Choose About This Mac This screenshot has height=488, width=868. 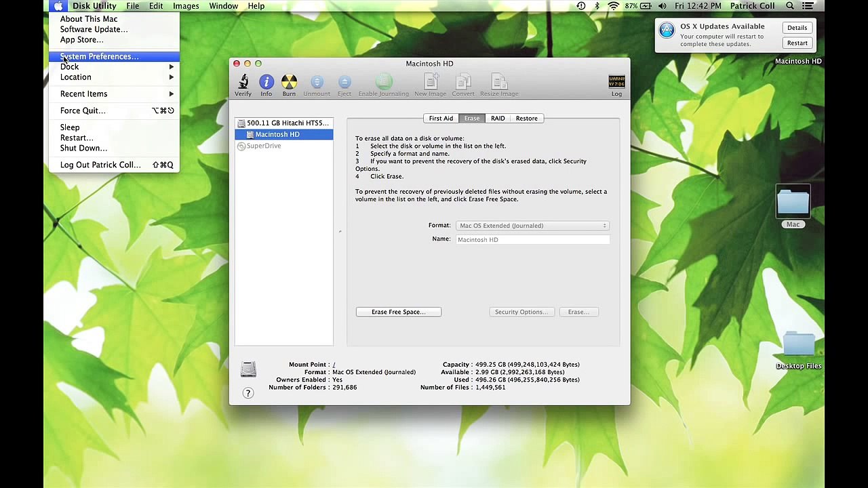114,19
